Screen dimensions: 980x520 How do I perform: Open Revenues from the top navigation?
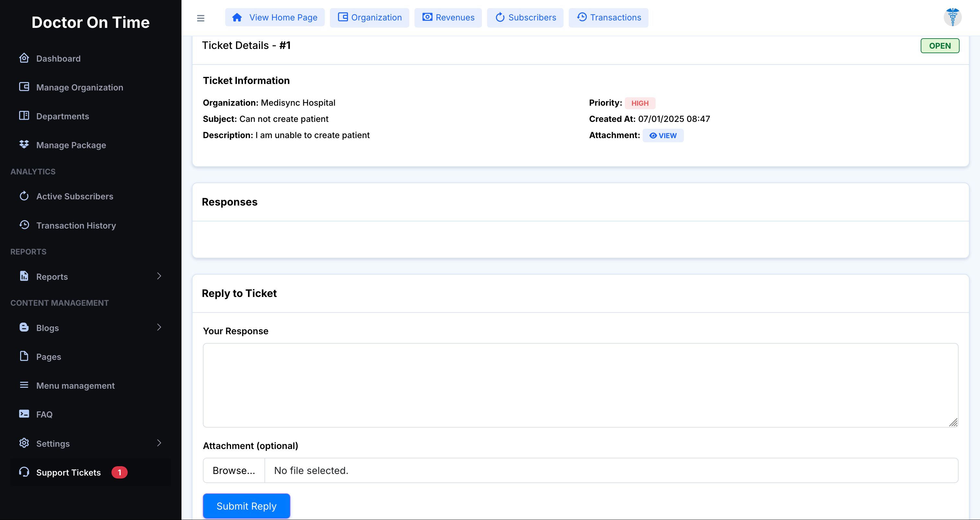click(448, 18)
